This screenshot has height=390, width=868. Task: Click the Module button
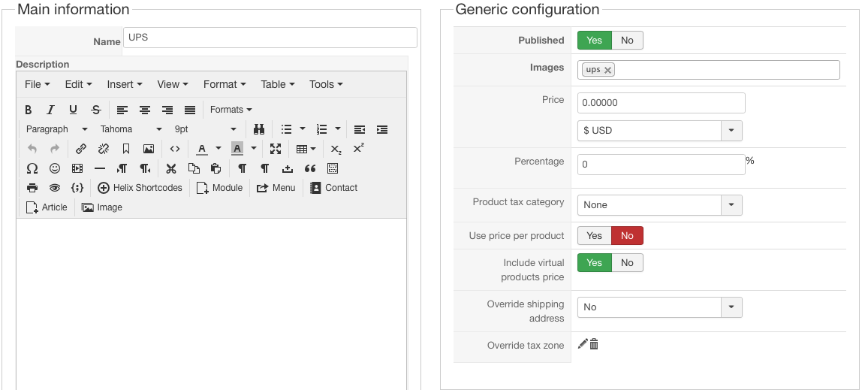click(219, 188)
